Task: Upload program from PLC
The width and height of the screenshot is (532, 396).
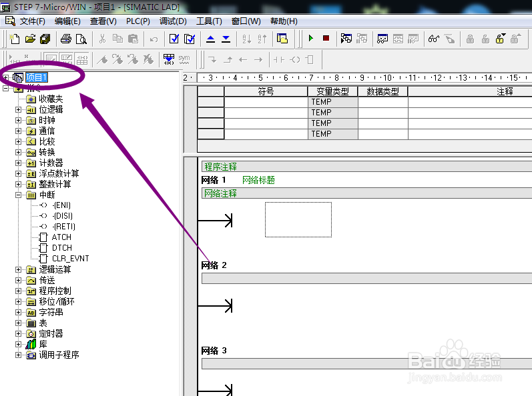Action: (x=210, y=39)
